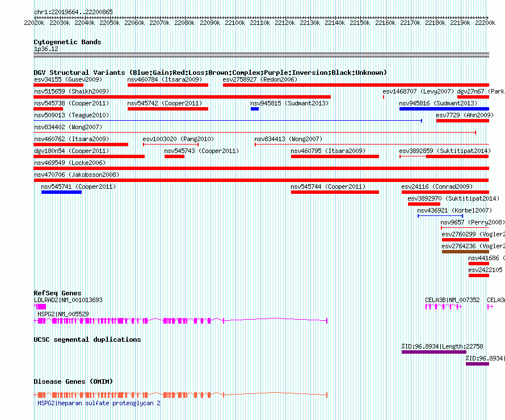Open variant nsv515659 (Shaikh2009)
The image size is (505, 420).
click(x=71, y=91)
